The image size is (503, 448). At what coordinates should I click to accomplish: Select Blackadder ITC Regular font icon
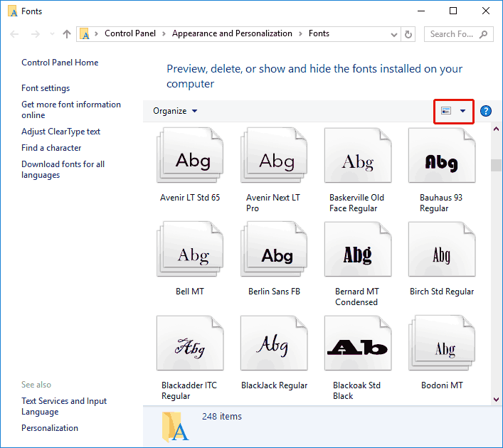pos(190,343)
